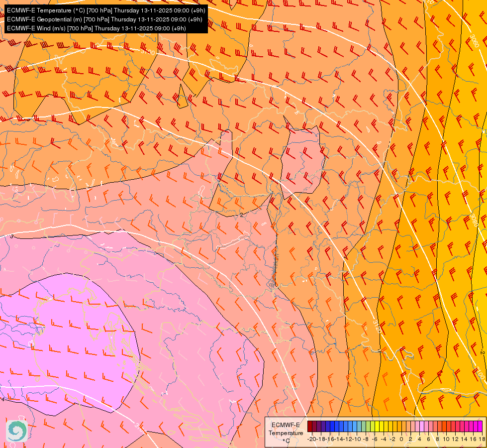Viewport: 487px width, 448px height.
Task: Click the '-2' label on the legend scale
Action: [392, 439]
